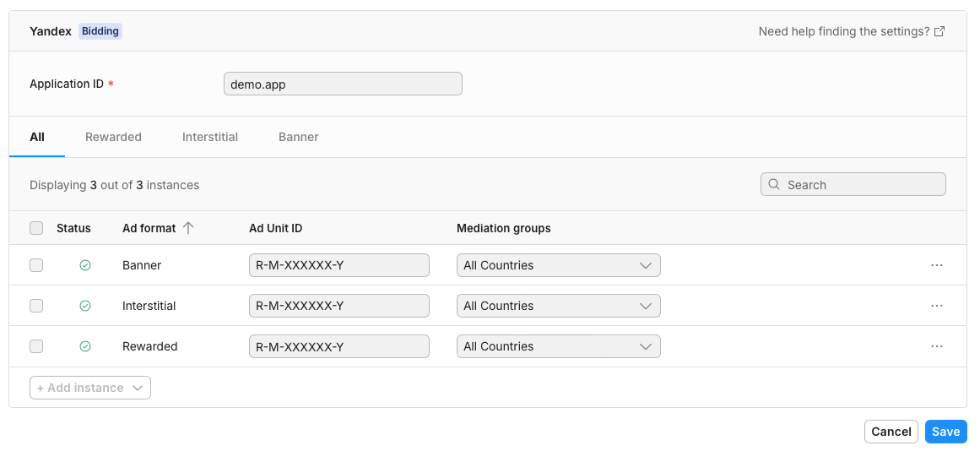Open Mediation groups dropdown for Banner
Viewport: 980px width, 462px height.
pos(558,265)
